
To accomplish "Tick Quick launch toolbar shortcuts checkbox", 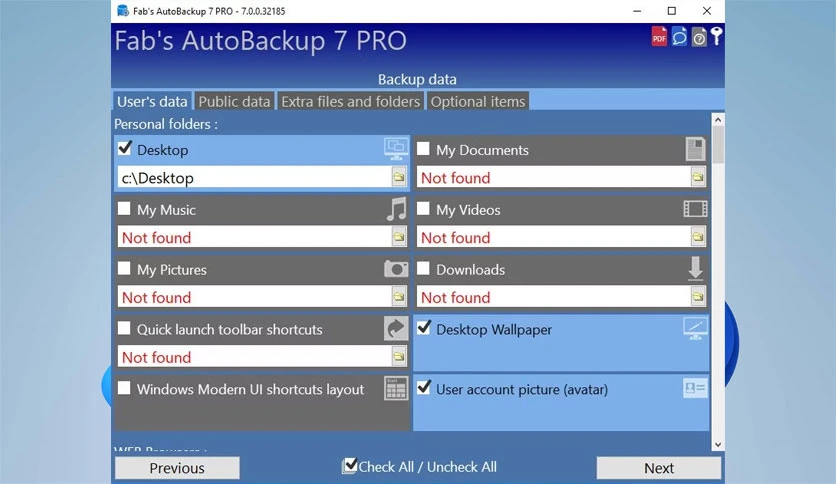I will tap(124, 327).
